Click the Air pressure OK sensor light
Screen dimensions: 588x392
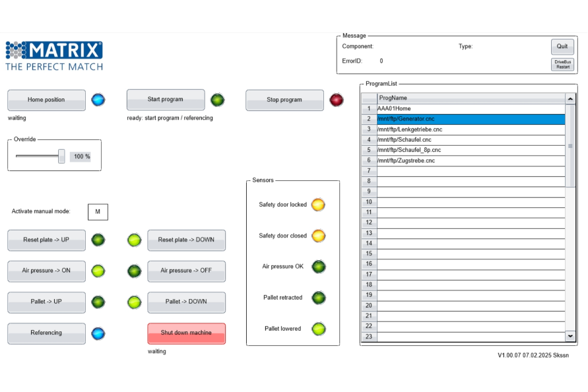coord(318,267)
